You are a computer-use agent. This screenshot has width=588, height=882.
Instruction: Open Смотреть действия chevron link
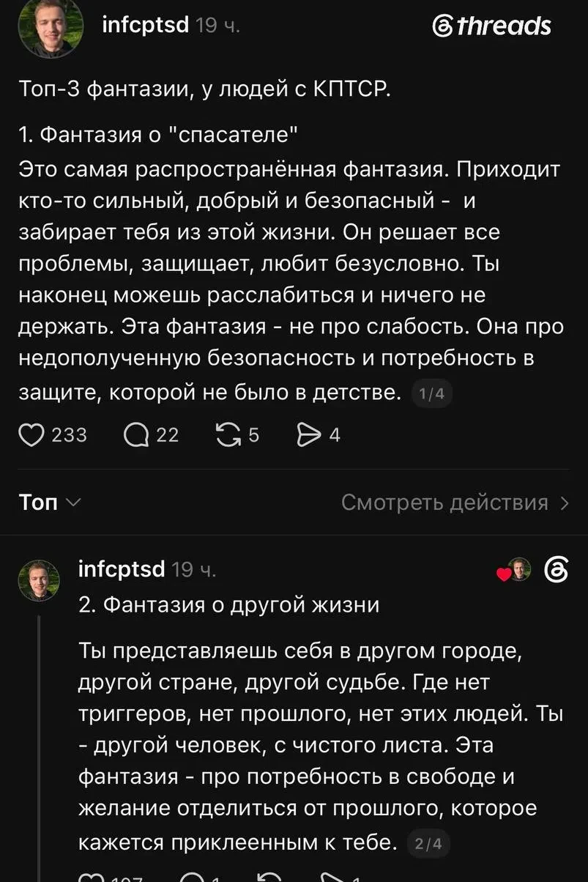(x=455, y=503)
